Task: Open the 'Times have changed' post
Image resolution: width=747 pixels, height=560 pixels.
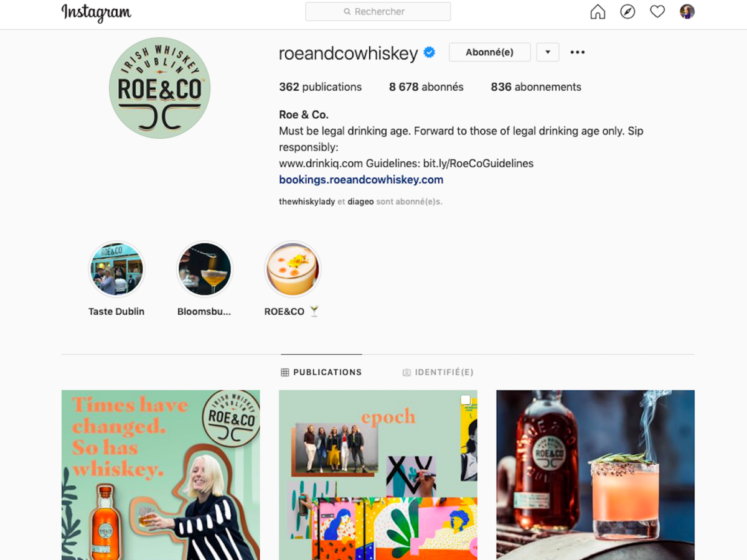Action: click(x=161, y=475)
